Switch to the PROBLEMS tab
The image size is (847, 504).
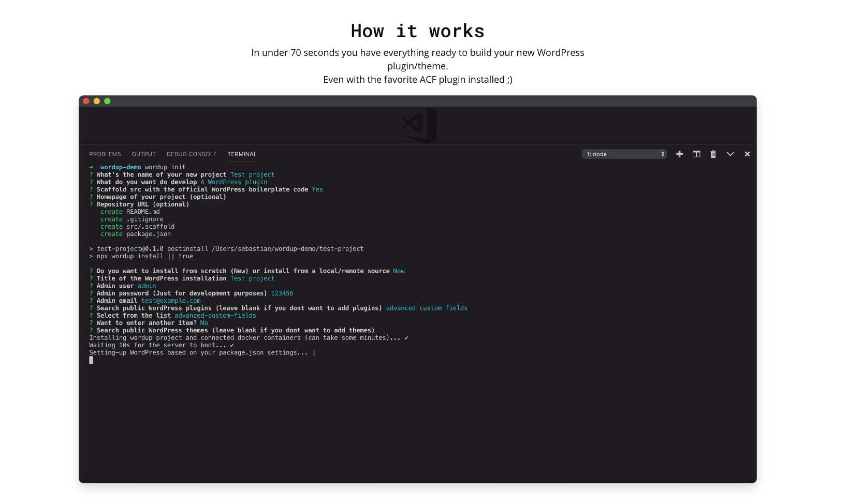pos(105,154)
